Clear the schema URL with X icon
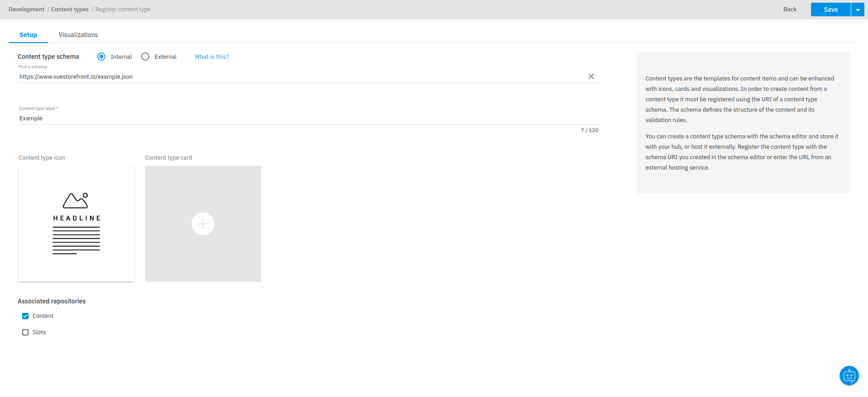The width and height of the screenshot is (868, 397). tap(591, 76)
